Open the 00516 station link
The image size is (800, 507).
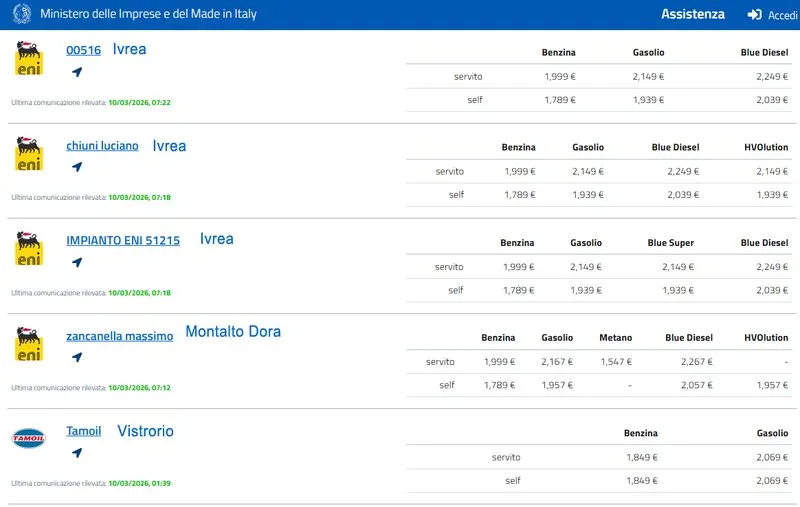point(83,50)
